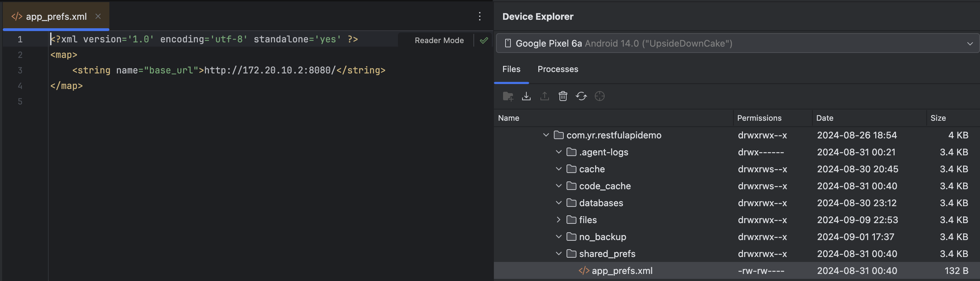Collapse the shared_prefs folder chevron
The width and height of the screenshot is (980, 281).
(558, 254)
